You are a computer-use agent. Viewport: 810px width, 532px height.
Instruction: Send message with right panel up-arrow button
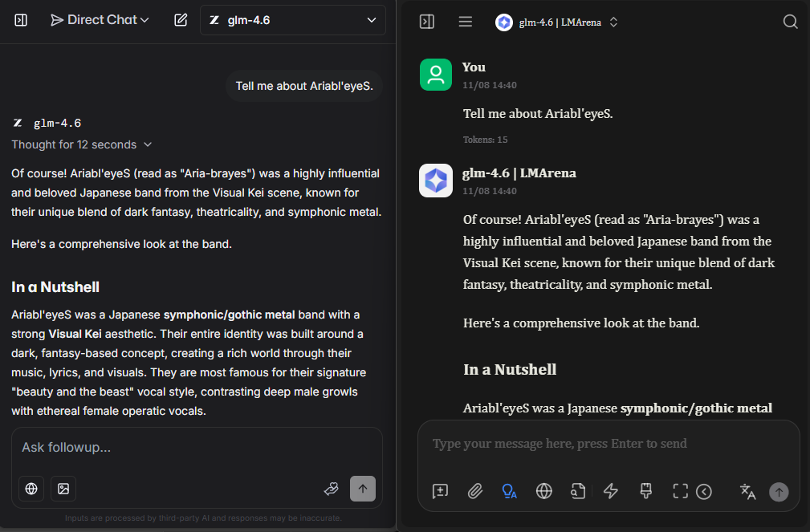[x=779, y=492]
